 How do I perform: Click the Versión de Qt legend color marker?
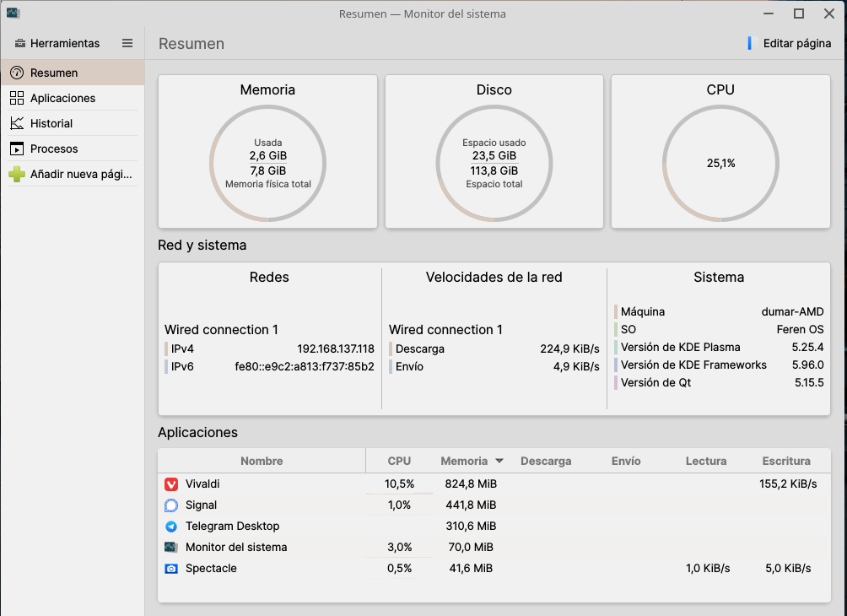[x=616, y=382]
